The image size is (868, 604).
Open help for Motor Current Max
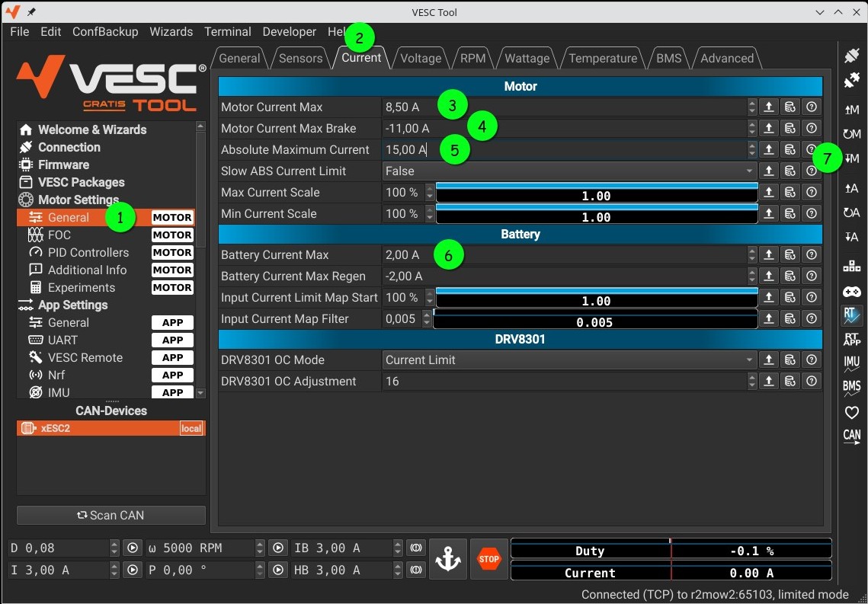[812, 107]
